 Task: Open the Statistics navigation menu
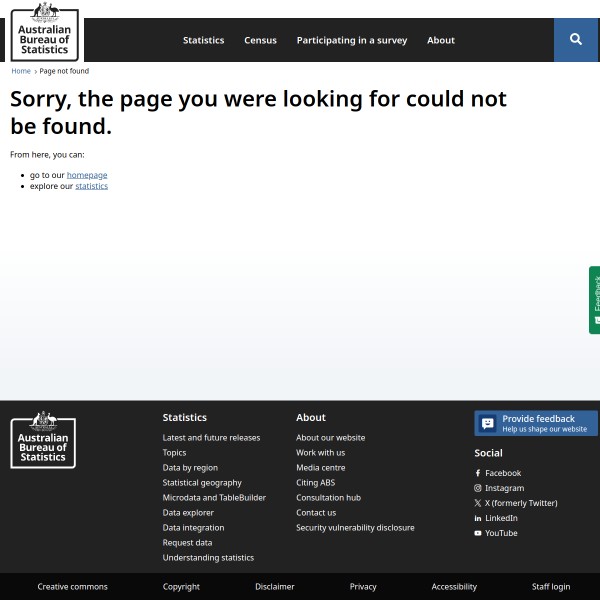[203, 40]
